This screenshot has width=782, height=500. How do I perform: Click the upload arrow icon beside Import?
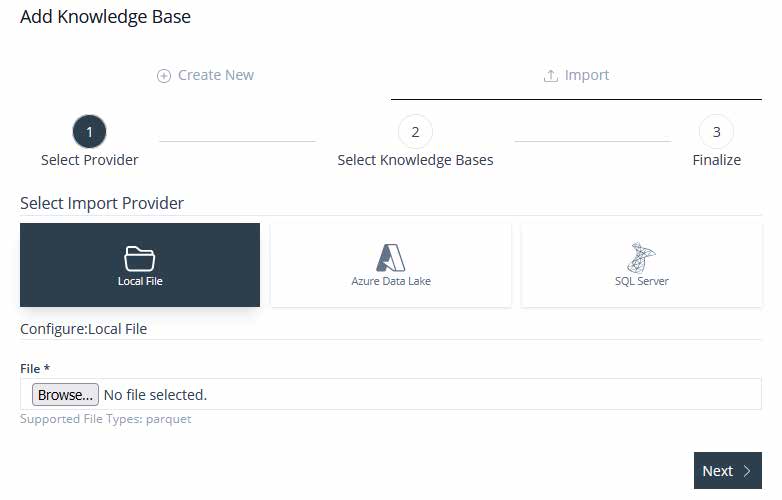tap(551, 76)
